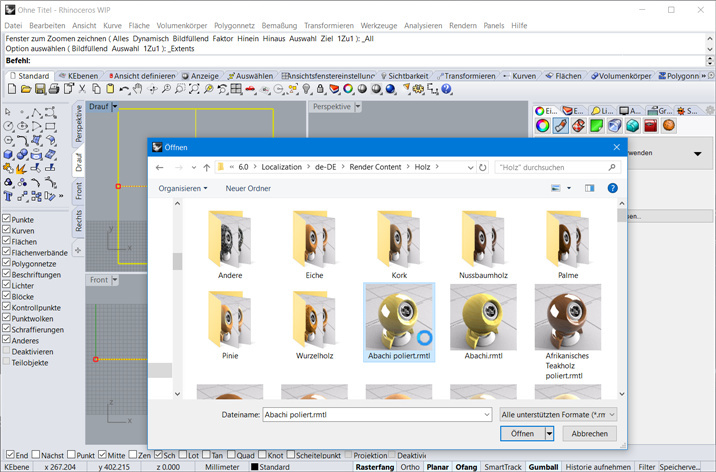
Task: Click the Zoom extents icon
Action: point(195,89)
